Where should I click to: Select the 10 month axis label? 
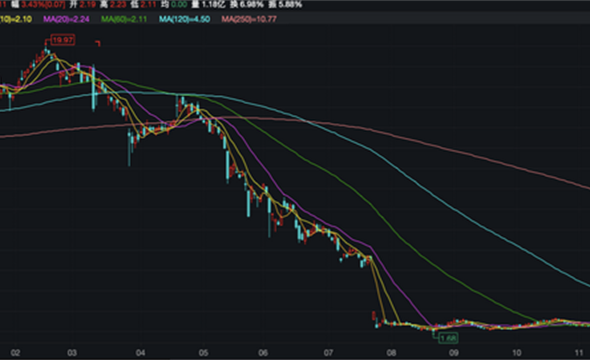tap(517, 353)
